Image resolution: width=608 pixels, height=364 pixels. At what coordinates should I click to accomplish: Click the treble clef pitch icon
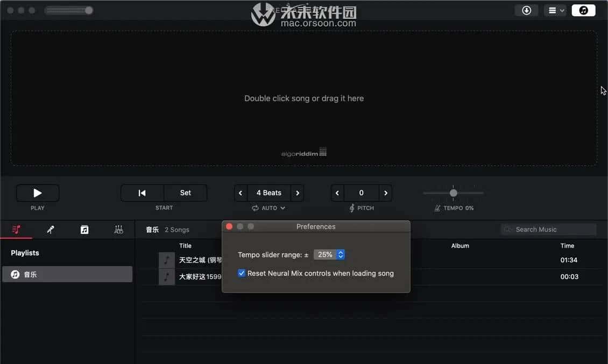tap(352, 208)
